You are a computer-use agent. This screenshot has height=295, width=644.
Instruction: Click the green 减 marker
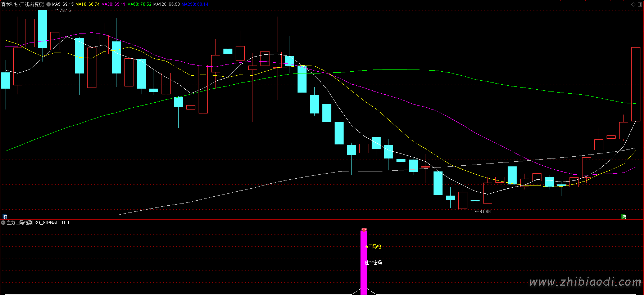[x=623, y=216]
